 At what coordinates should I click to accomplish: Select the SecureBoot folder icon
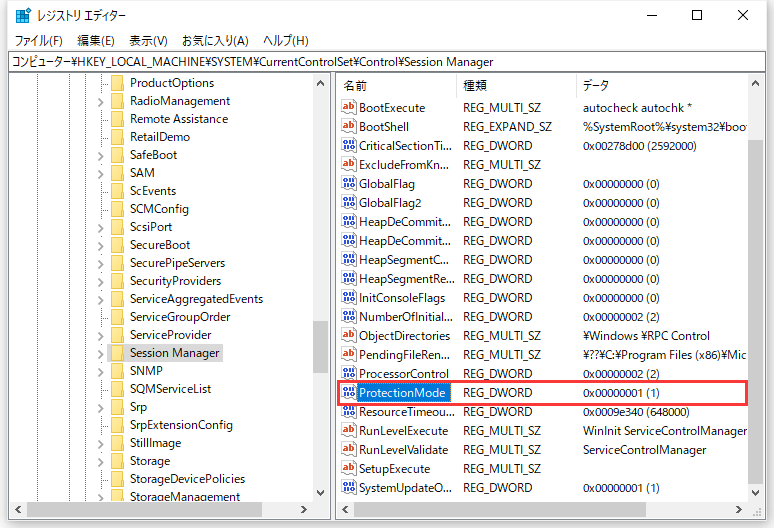click(117, 245)
